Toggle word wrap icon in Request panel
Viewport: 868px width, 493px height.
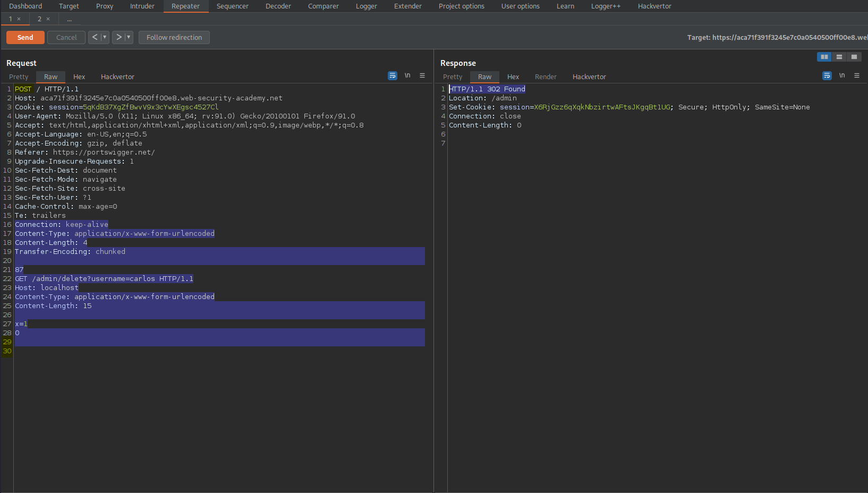click(393, 76)
